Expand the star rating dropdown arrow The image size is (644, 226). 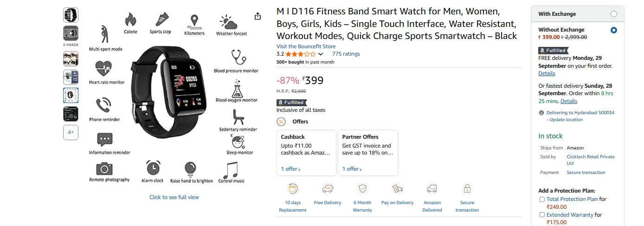coord(321,54)
